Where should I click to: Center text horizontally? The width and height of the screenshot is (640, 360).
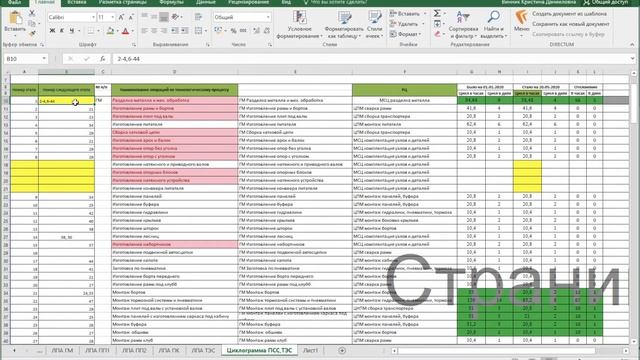click(x=154, y=31)
